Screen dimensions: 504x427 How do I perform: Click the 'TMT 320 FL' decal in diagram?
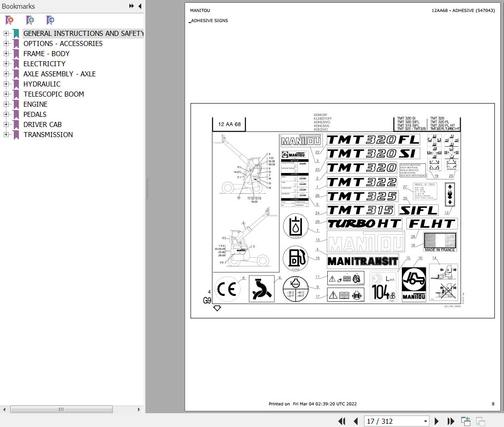[x=373, y=140]
